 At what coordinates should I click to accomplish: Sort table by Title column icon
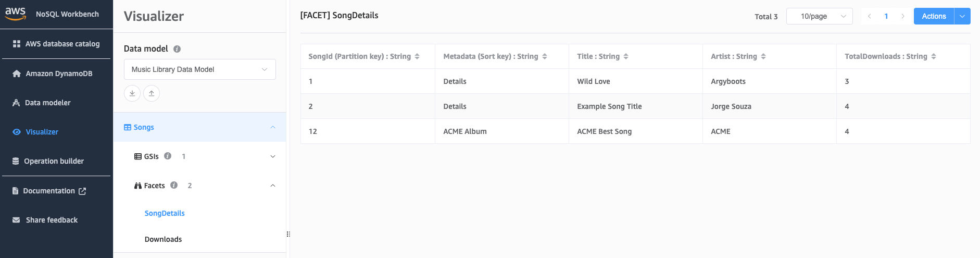(626, 56)
